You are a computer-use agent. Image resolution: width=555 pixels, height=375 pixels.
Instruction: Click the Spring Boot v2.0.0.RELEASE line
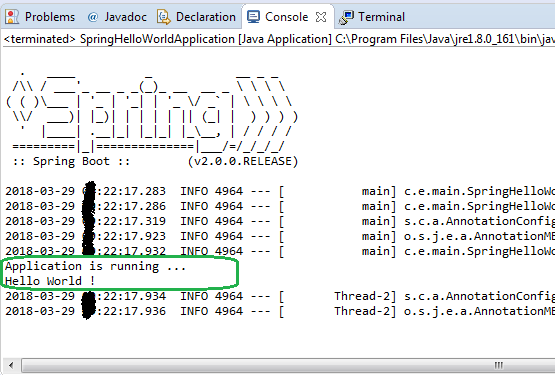click(156, 161)
